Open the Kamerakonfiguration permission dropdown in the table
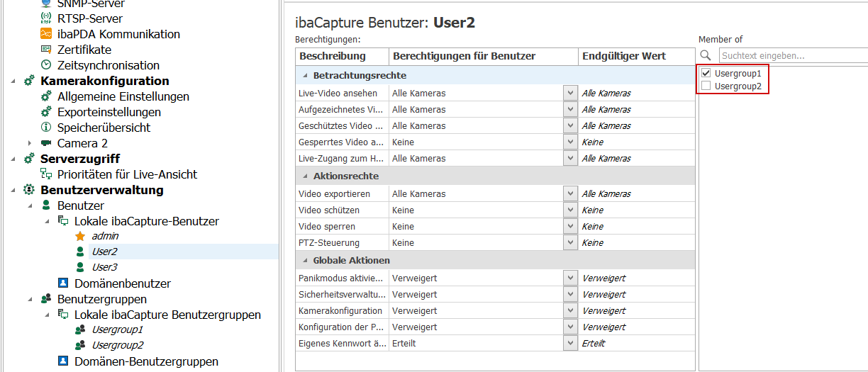 click(571, 310)
